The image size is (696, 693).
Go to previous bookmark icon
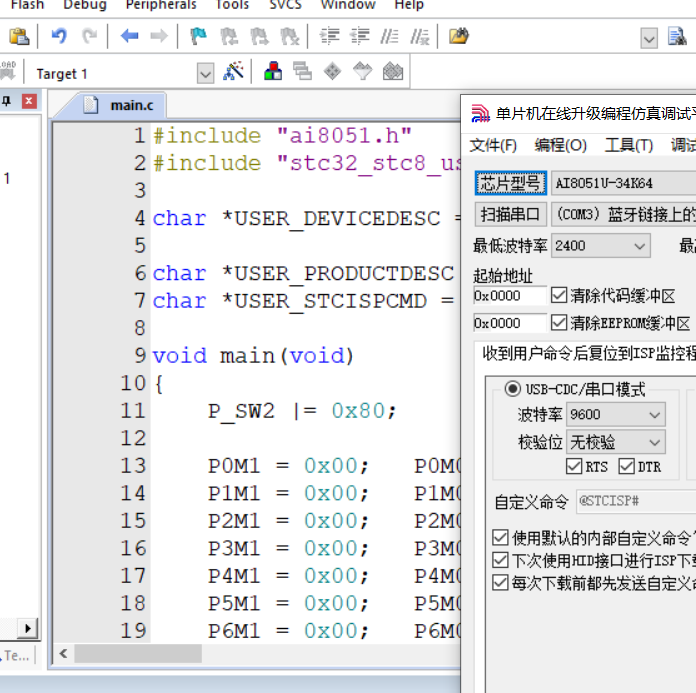point(229,36)
